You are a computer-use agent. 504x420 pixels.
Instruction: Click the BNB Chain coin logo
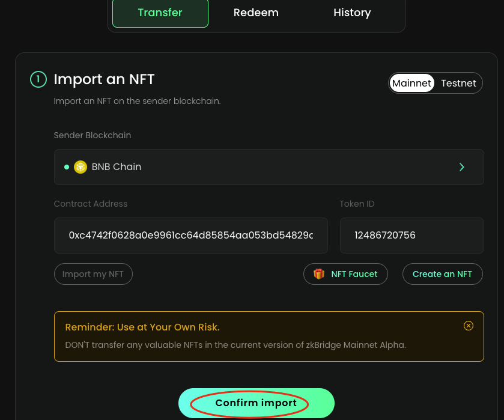pyautogui.click(x=80, y=167)
